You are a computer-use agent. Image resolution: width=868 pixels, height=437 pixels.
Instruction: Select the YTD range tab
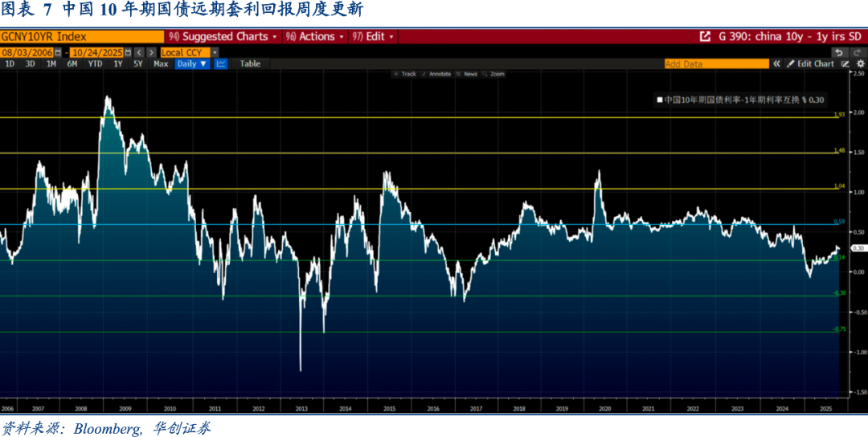tap(95, 63)
